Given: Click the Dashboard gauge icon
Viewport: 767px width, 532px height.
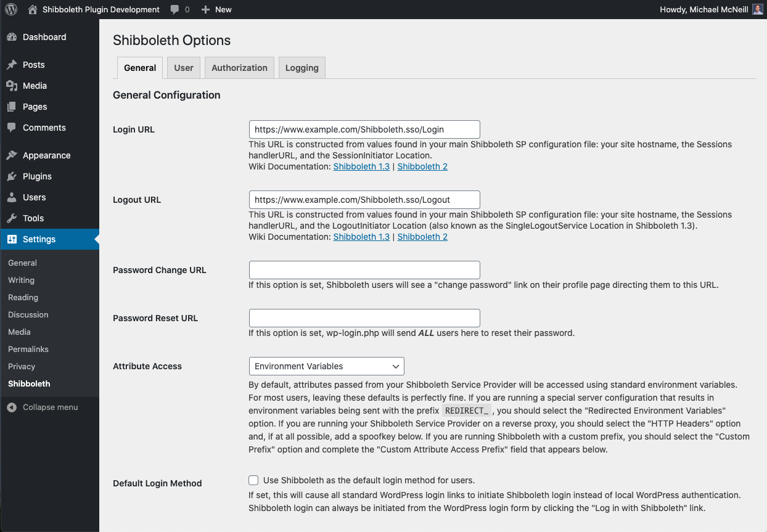Looking at the screenshot, I should (12, 37).
